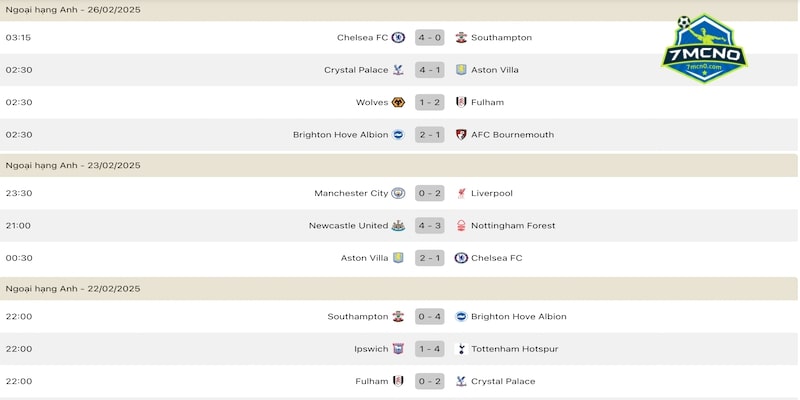Click the Tottenham Hotspur crest icon
This screenshot has height=400, width=800.
(461, 348)
